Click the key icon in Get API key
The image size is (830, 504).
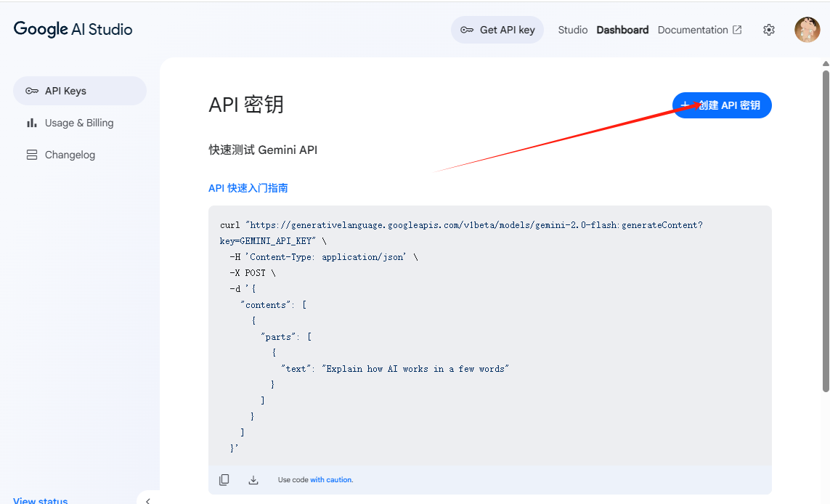click(x=467, y=31)
